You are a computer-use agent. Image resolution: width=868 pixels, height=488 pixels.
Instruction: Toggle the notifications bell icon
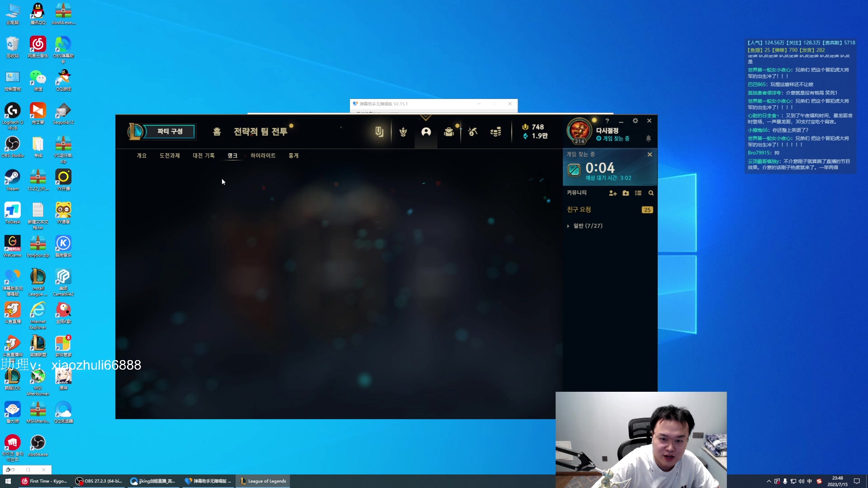point(648,138)
